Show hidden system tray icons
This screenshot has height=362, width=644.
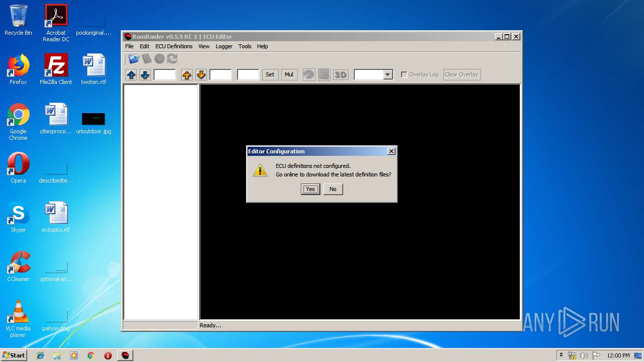561,355
